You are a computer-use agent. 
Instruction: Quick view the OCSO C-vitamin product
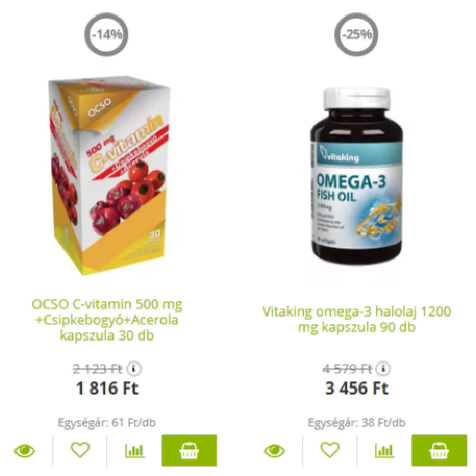[x=25, y=450]
